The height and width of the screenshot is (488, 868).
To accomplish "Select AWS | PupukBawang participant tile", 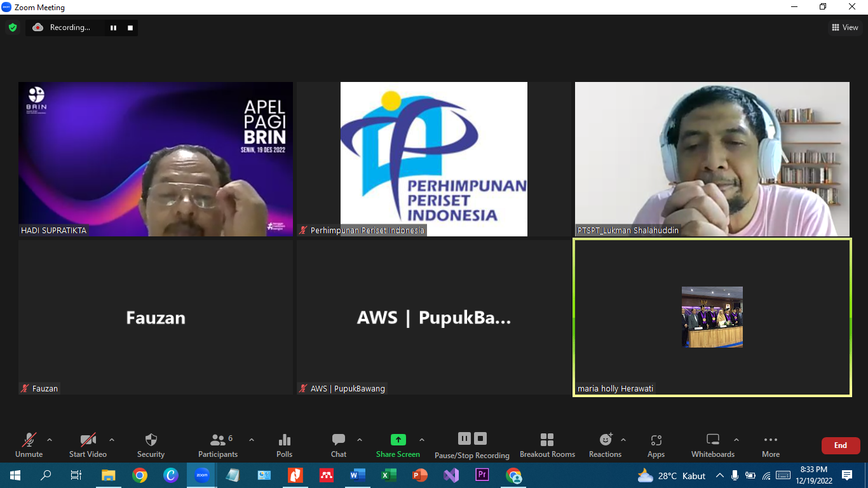I will [434, 317].
